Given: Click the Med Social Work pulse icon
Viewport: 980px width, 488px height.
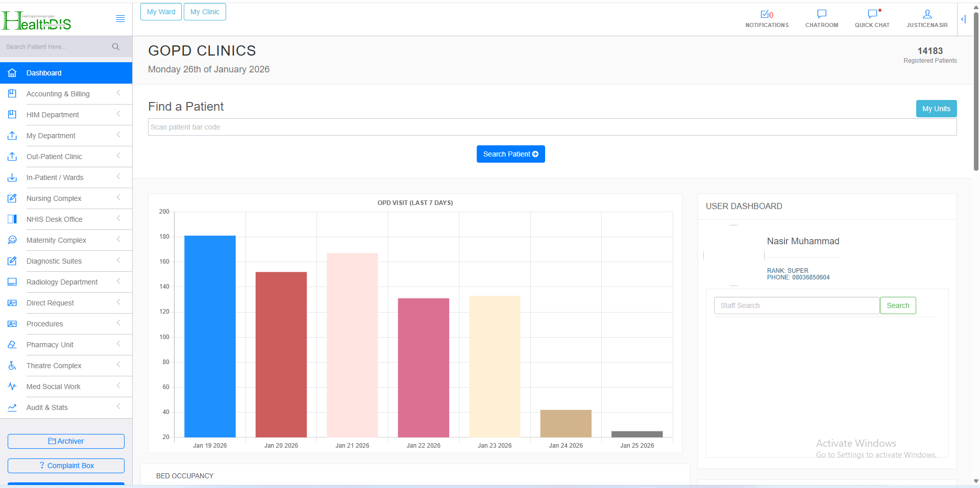Looking at the screenshot, I should pyautogui.click(x=12, y=387).
